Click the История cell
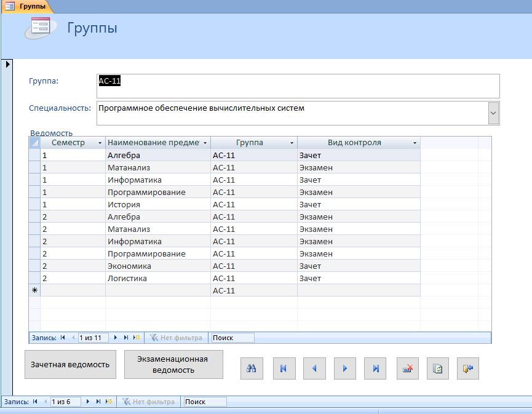 pos(158,205)
